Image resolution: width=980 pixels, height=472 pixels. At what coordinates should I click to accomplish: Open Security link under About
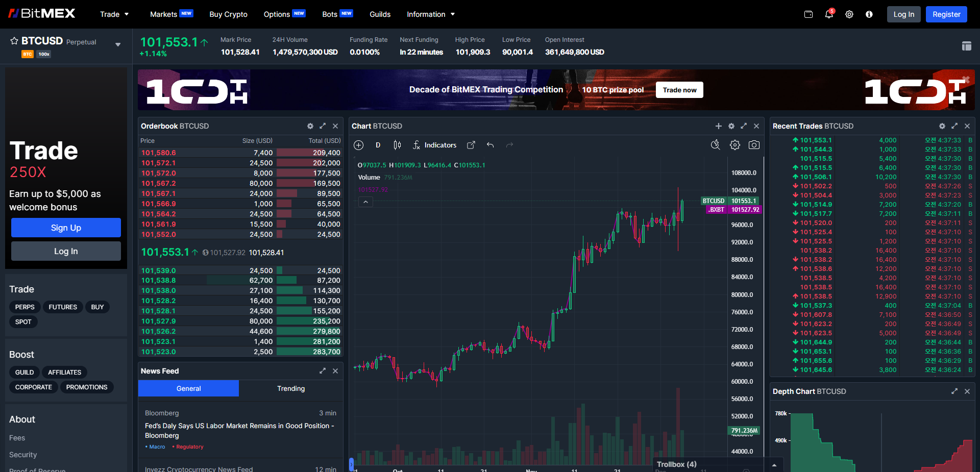23,455
